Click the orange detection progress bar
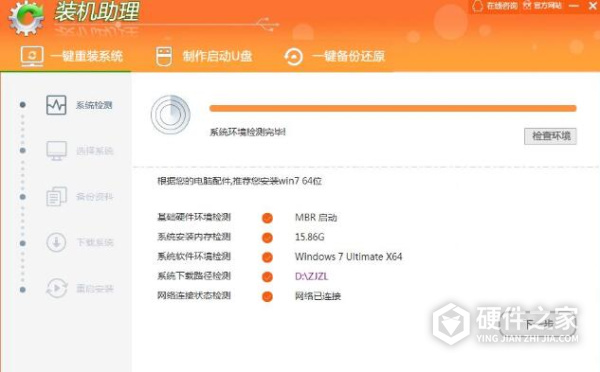The width and height of the screenshot is (600, 372). point(393,109)
